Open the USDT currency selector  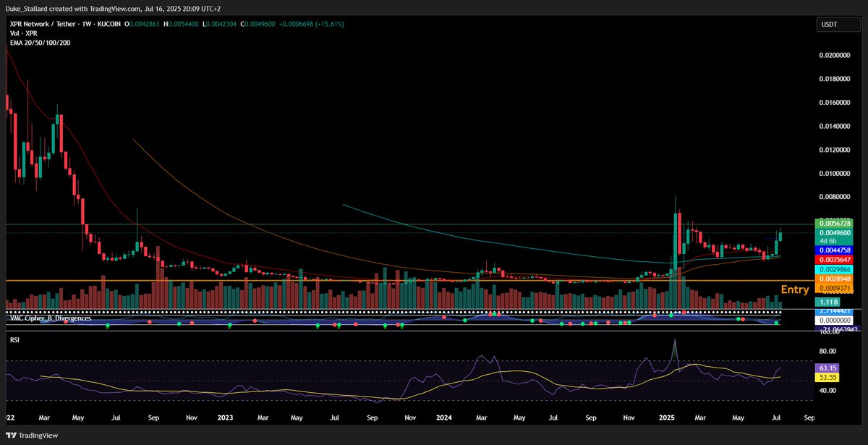837,24
